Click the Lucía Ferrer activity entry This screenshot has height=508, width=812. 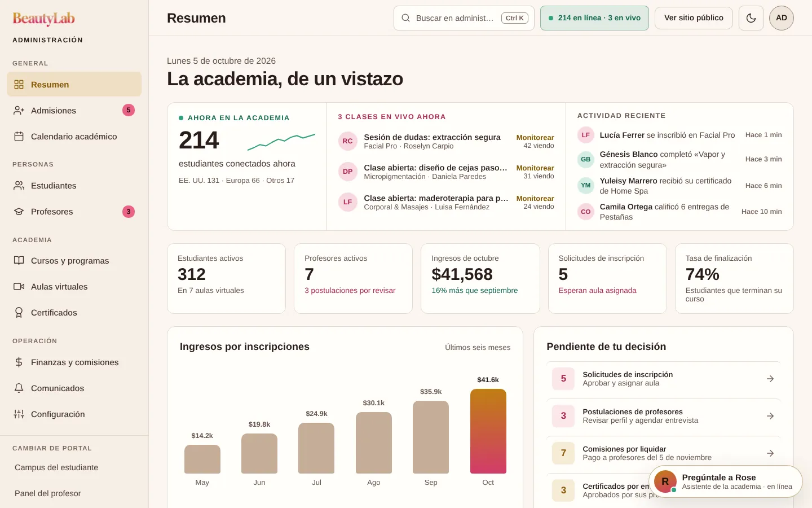[679, 135]
